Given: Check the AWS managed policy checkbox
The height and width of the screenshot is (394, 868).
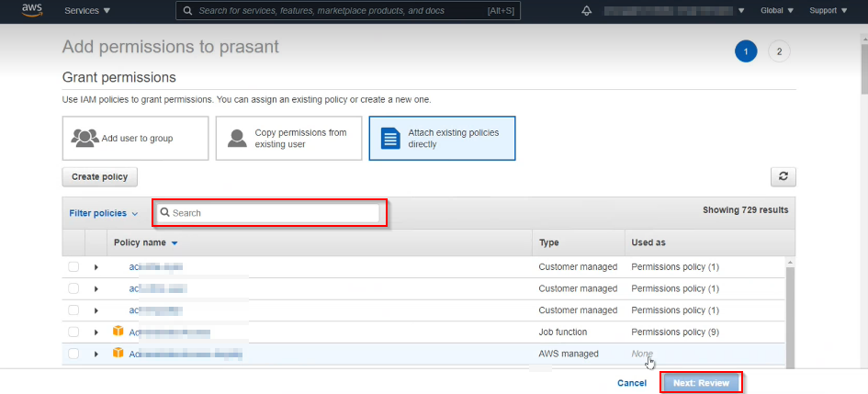Looking at the screenshot, I should click(73, 353).
